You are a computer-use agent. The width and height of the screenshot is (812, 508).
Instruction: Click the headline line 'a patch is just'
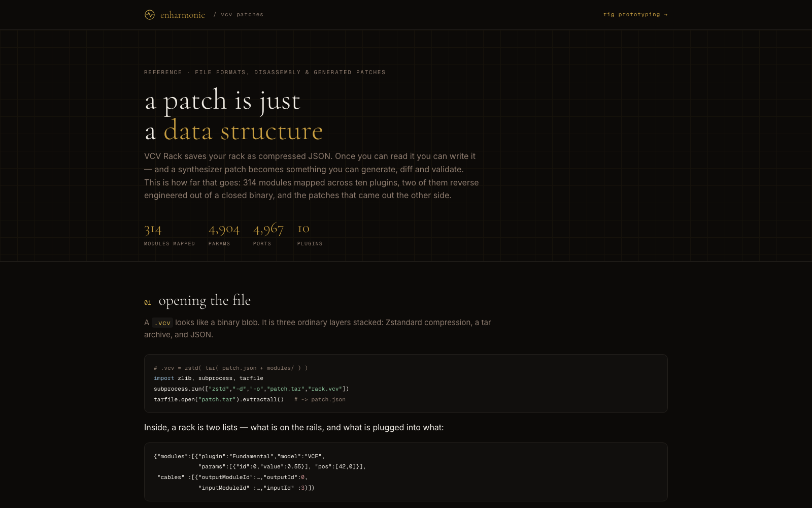222,100
